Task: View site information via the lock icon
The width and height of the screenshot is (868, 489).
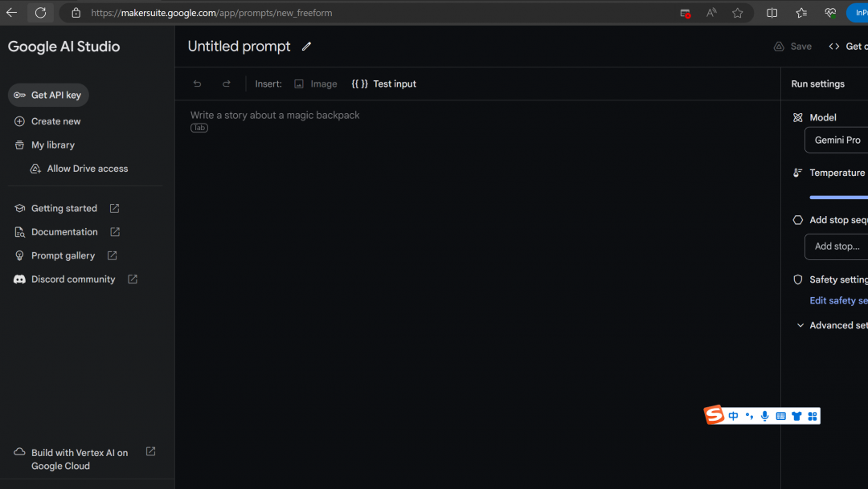Action: tap(76, 13)
